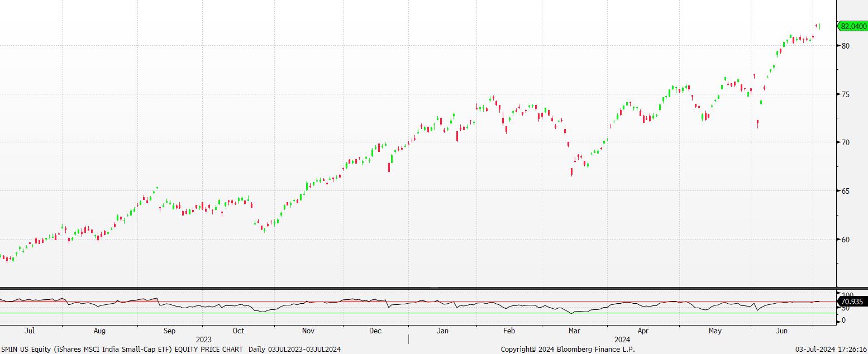The image size is (868, 354).
Task: Click the 100 label on RSI axis
Action: coord(847,295)
